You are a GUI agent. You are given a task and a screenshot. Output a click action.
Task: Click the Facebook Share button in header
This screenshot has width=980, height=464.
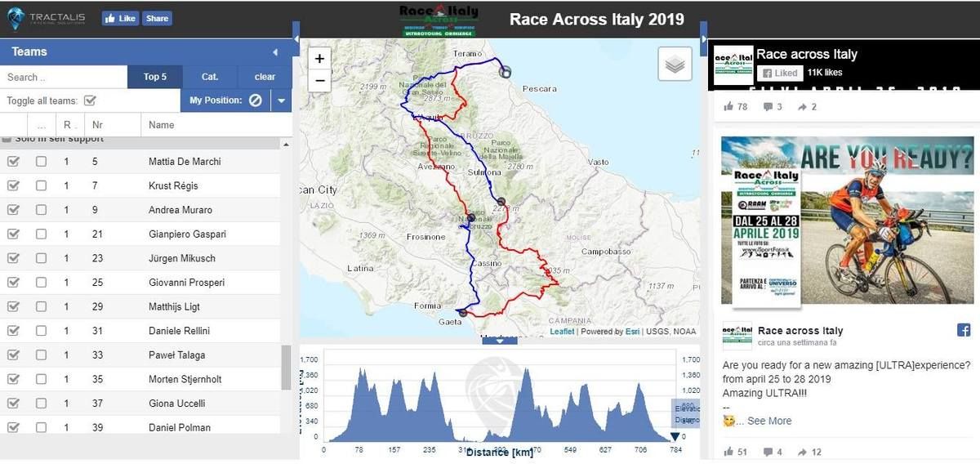tap(157, 18)
